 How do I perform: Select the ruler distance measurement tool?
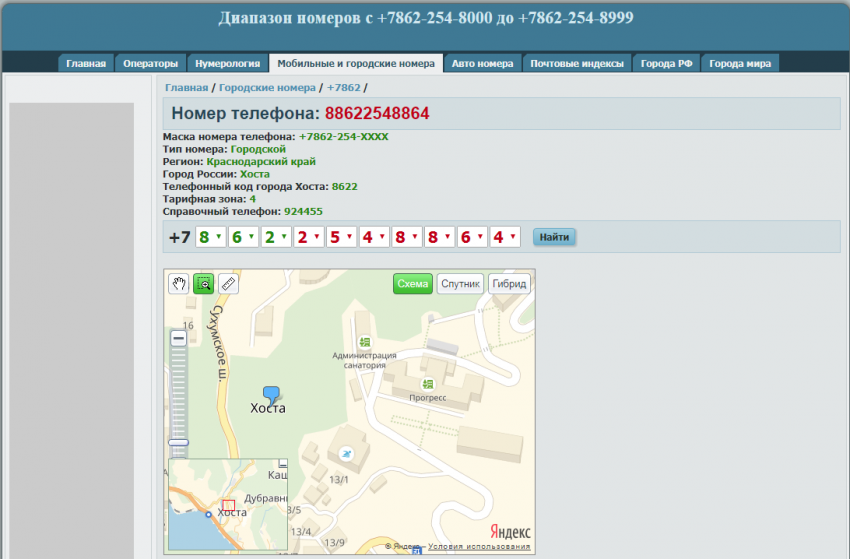(229, 284)
